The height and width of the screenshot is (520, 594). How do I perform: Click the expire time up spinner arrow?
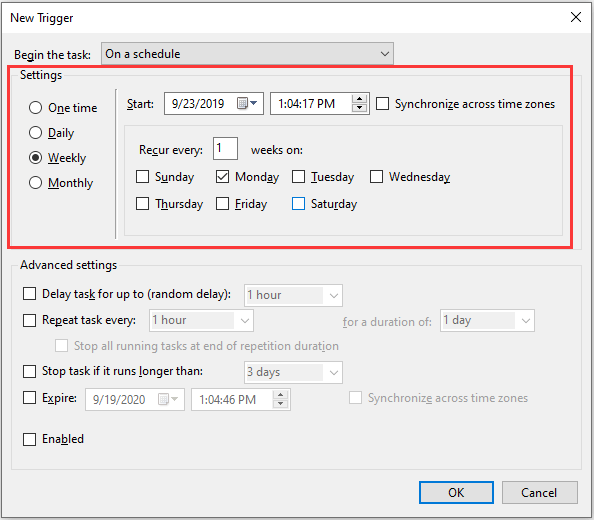point(280,395)
